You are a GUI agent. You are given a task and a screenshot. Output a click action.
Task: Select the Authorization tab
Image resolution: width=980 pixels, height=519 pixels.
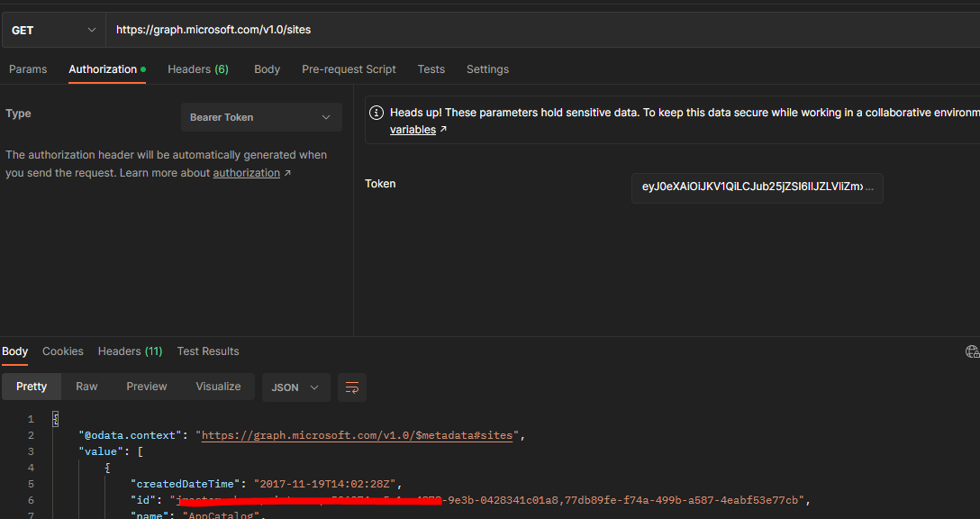pyautogui.click(x=107, y=69)
